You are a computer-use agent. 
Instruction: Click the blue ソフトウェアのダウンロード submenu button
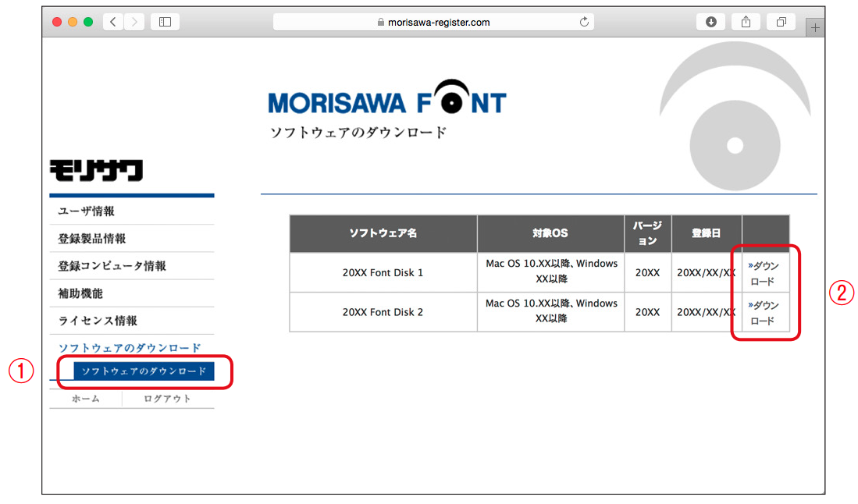[x=144, y=371]
